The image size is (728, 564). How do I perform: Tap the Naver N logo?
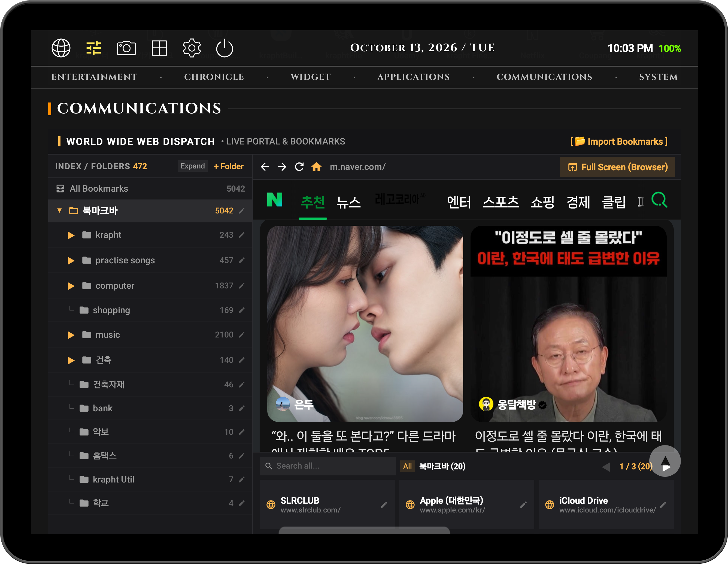(274, 200)
